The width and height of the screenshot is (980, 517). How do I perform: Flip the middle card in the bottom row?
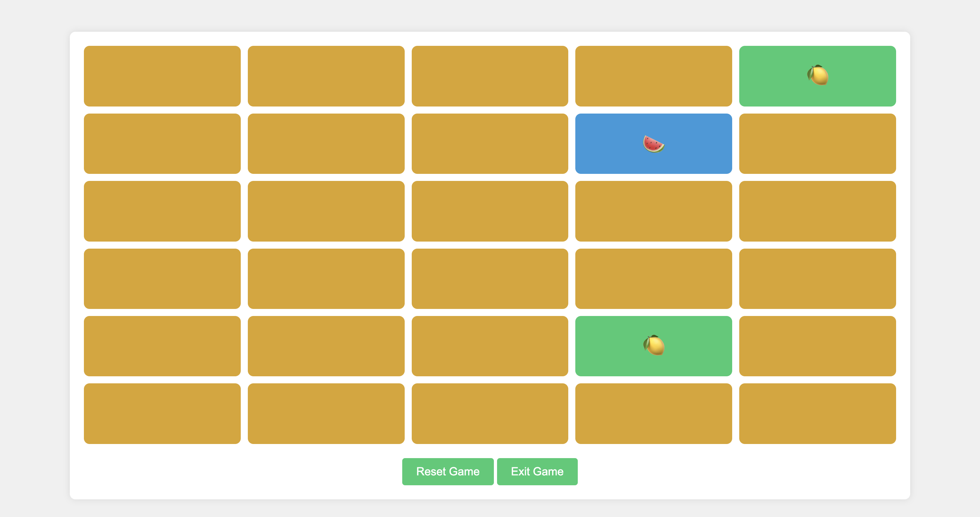tap(490, 413)
